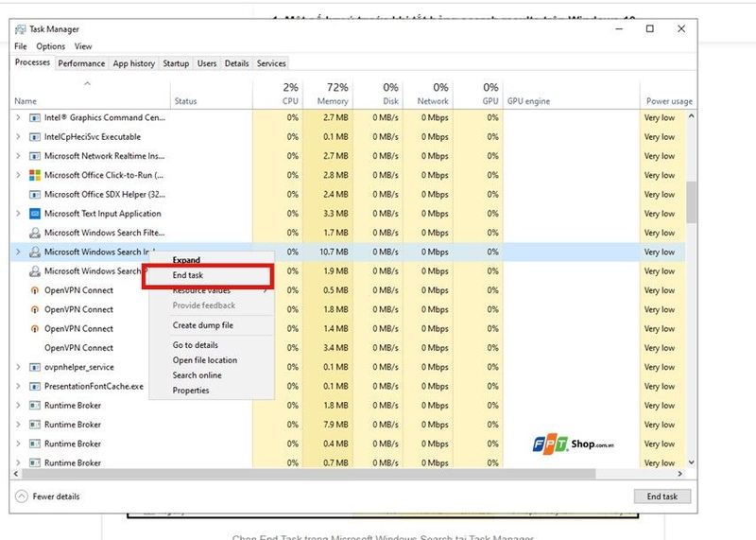Open the View menu
Viewport: 756px width, 540px height.
[x=83, y=46]
